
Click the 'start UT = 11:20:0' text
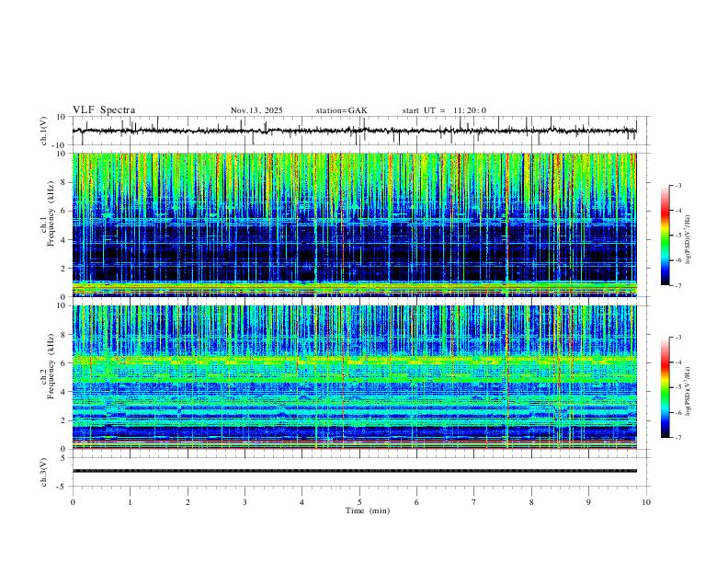(444, 110)
